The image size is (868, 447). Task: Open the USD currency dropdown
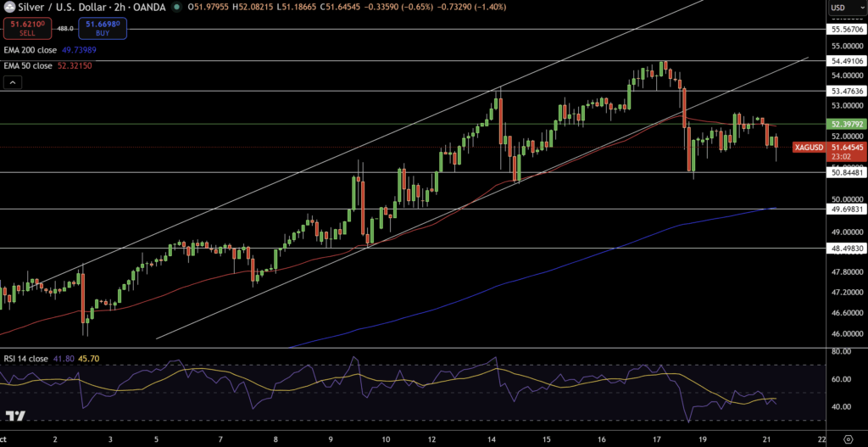pyautogui.click(x=842, y=8)
